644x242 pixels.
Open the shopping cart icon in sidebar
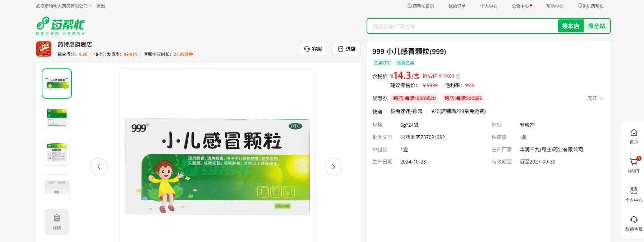(634, 162)
